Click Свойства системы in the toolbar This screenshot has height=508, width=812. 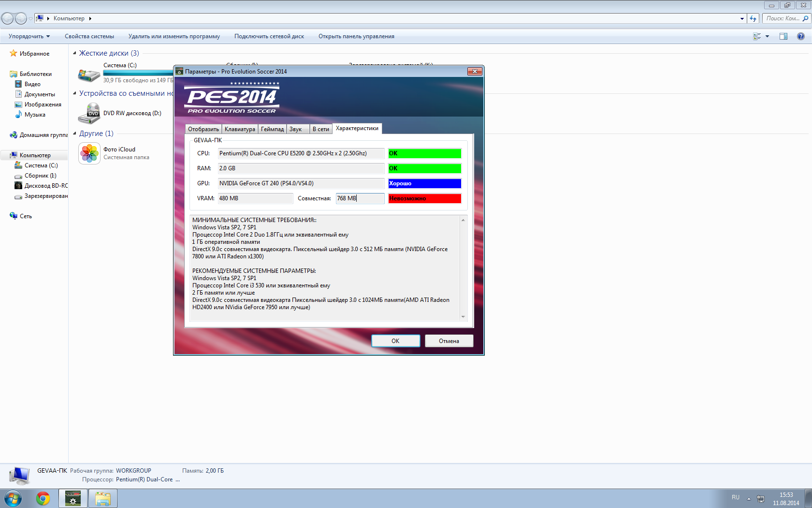tap(89, 36)
